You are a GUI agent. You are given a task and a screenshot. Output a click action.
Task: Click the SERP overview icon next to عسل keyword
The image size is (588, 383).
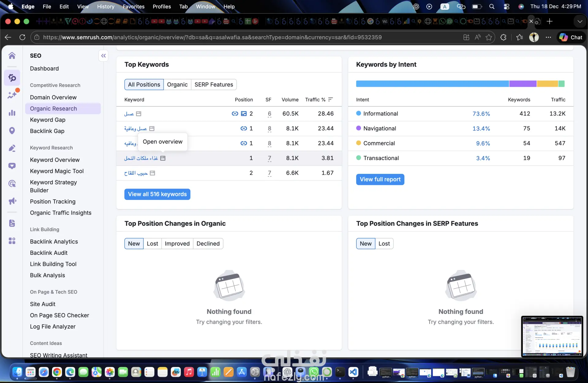click(x=139, y=114)
